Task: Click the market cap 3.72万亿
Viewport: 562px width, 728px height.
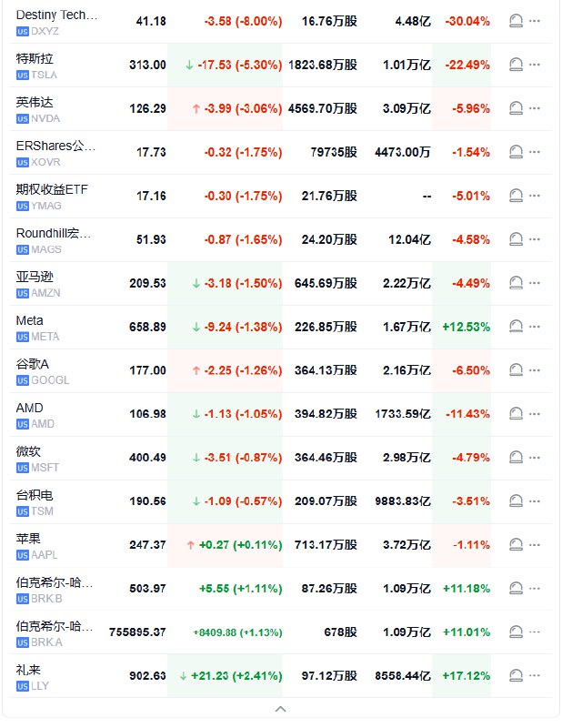Action: (x=406, y=544)
